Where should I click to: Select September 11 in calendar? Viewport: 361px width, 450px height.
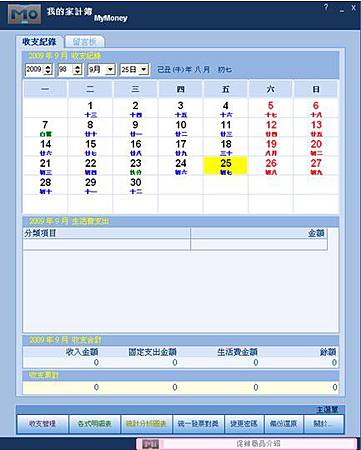coord(226,128)
